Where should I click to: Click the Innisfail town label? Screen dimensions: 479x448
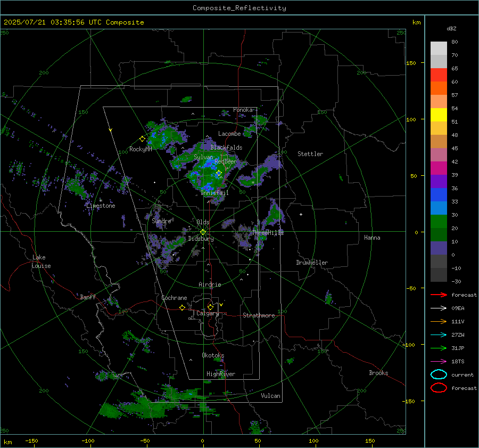[214, 193]
